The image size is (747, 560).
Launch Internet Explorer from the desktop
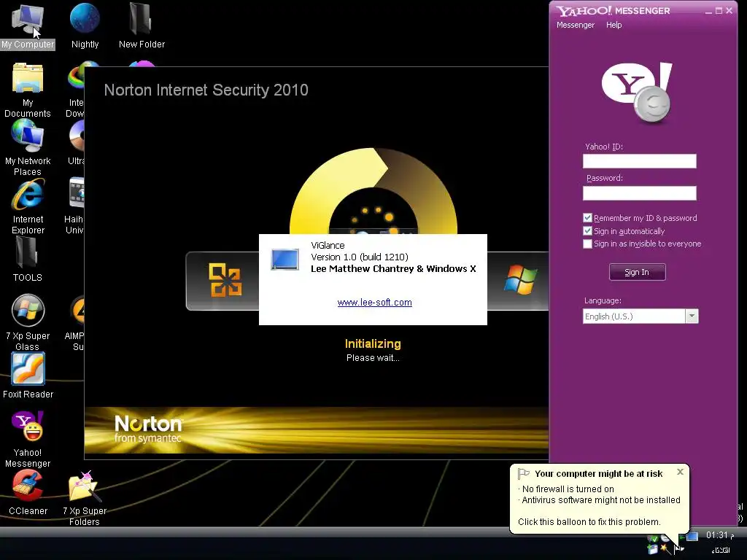pyautogui.click(x=28, y=206)
